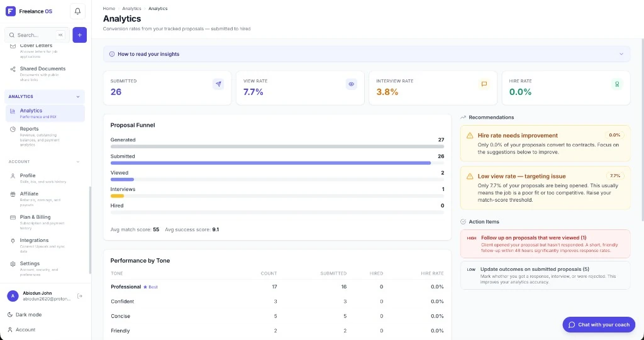Click the chat icon in Interview Rate card
The image size is (644, 340).
point(484,84)
